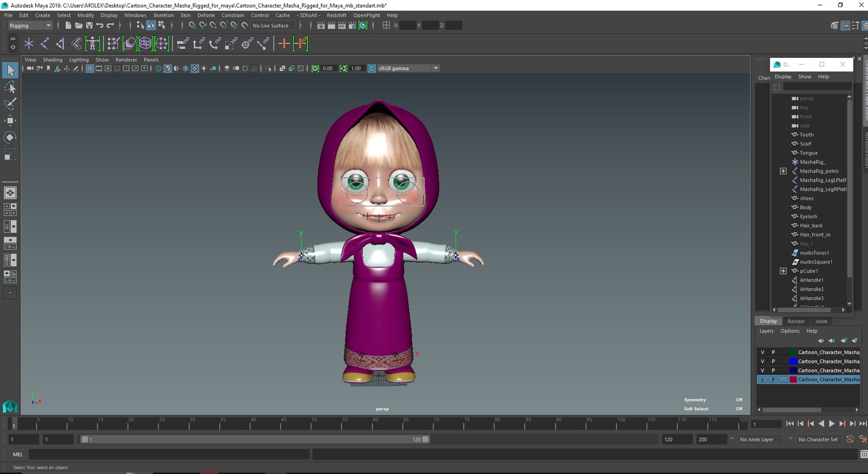Click the MEL command input field

(x=169, y=454)
